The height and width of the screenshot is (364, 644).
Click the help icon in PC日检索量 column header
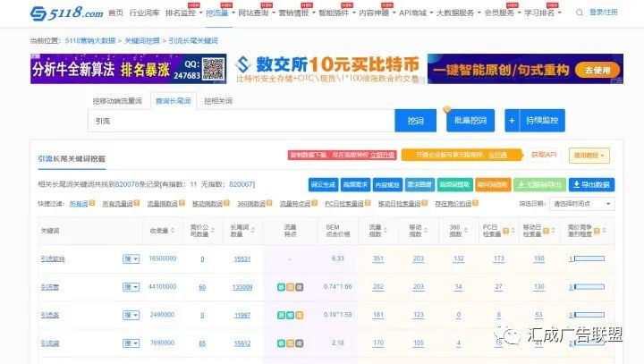506,231
